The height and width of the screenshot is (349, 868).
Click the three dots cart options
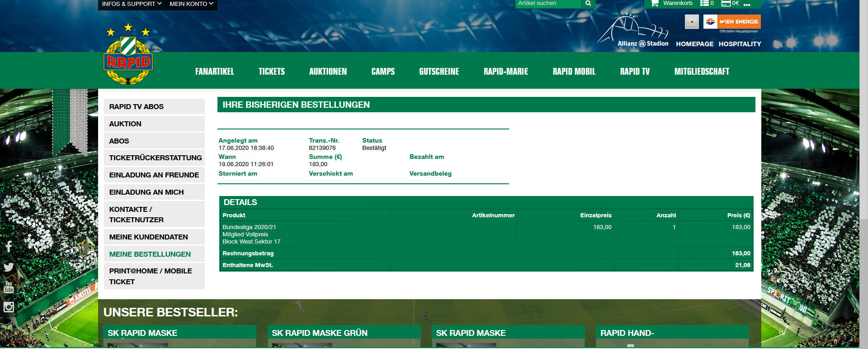747,4
